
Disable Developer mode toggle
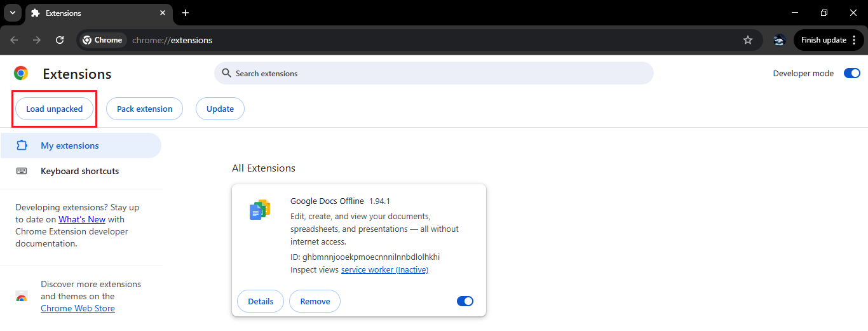click(851, 73)
